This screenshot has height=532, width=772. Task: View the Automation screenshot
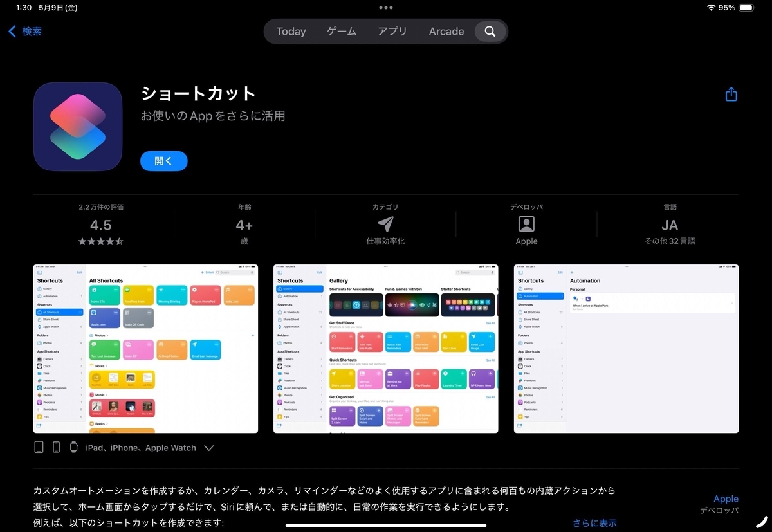626,349
